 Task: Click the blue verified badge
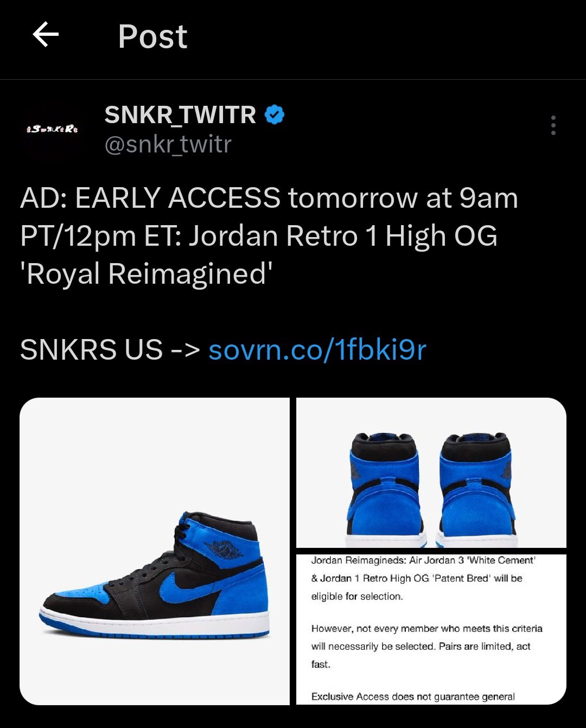275,115
